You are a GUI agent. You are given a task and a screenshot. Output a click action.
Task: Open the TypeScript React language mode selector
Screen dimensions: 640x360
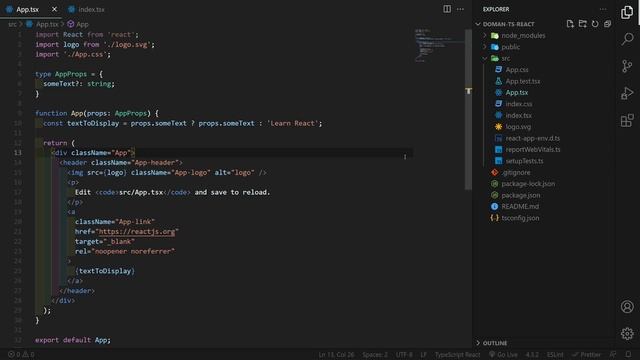457,355
